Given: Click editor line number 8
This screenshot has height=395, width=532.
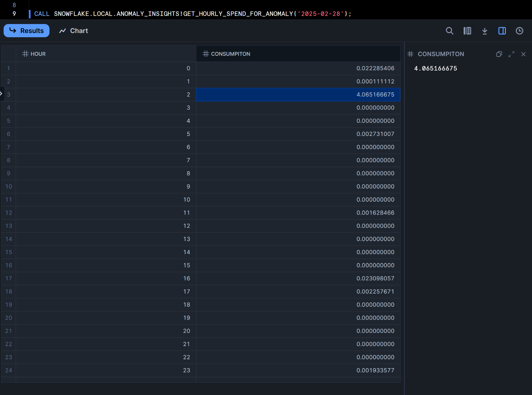Looking at the screenshot, I should [14, 5].
